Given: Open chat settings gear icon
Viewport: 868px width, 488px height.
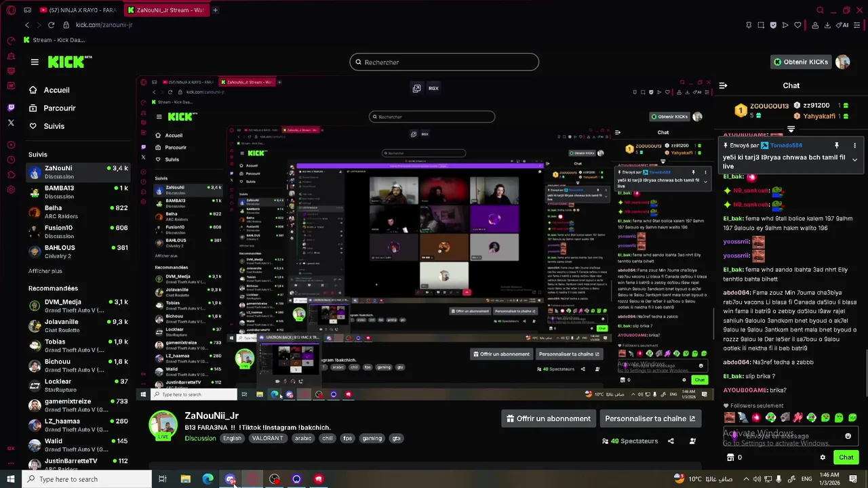Looking at the screenshot, I should (823, 457).
